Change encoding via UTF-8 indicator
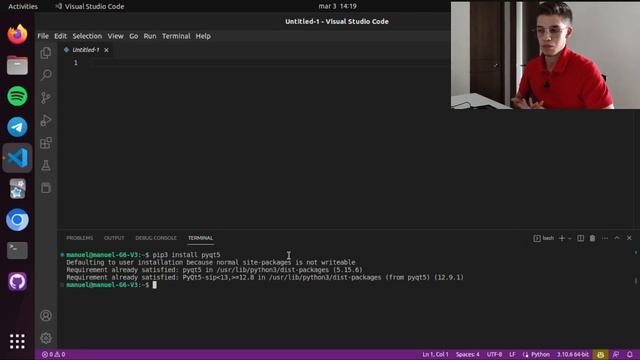Screen dimensions: 640x360 click(494, 354)
